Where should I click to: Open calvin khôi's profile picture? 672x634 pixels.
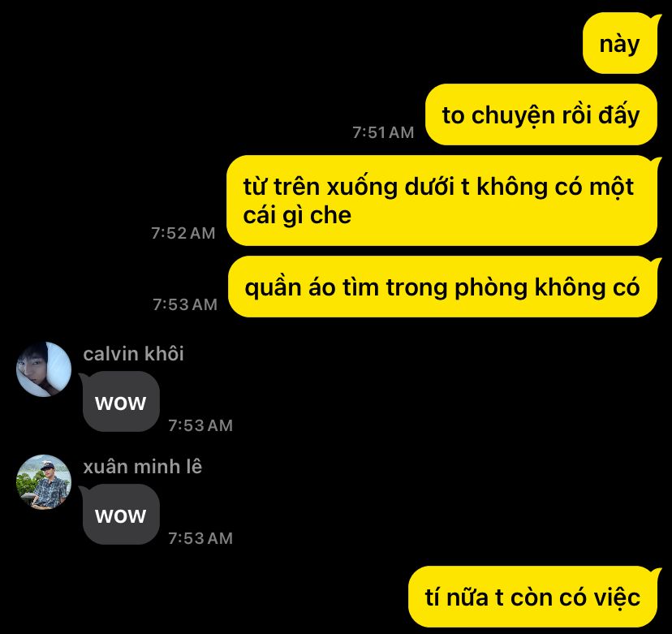click(44, 369)
